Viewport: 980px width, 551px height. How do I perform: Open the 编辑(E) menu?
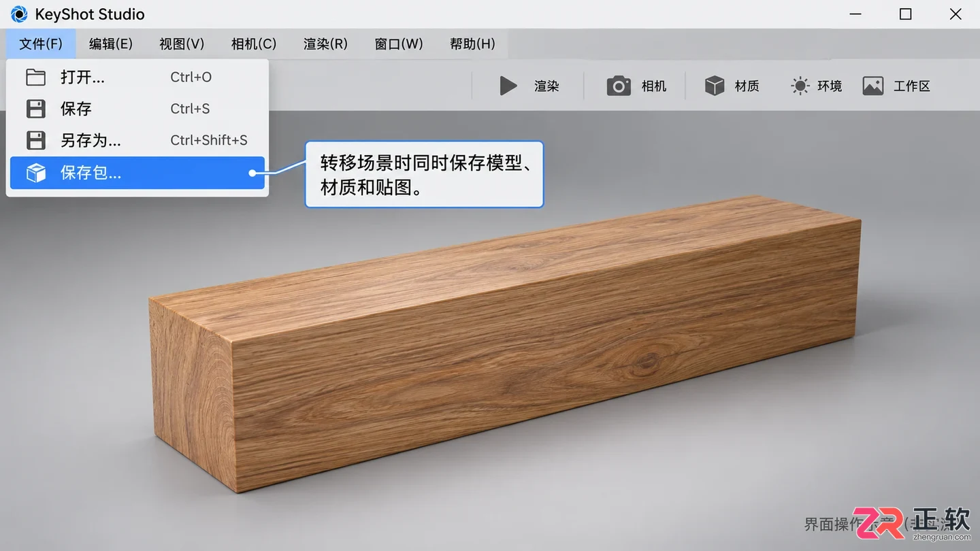coord(111,44)
